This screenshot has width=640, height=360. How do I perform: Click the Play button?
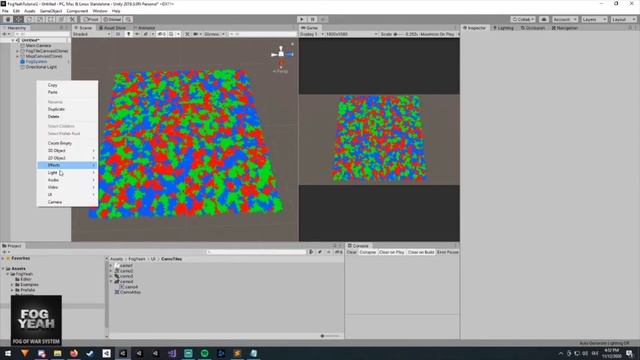[302, 19]
